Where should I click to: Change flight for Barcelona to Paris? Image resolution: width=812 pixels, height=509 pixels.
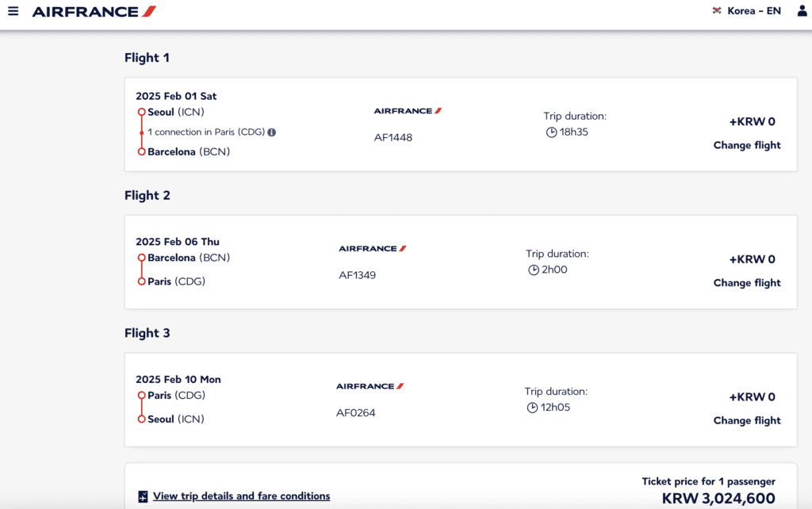(x=747, y=283)
